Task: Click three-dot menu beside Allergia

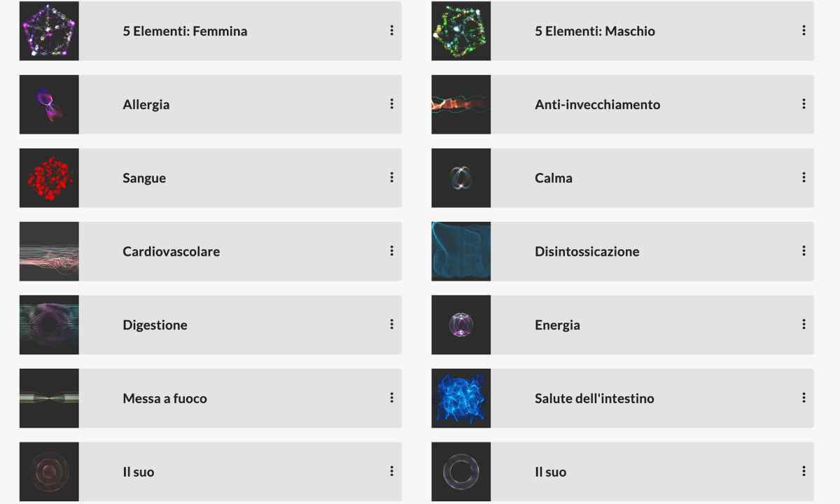Action: coord(391,104)
